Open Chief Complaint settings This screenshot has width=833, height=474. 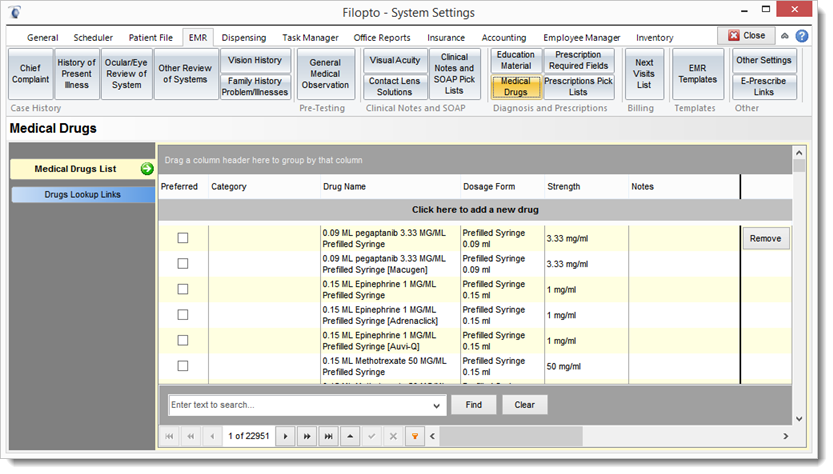[x=30, y=74]
